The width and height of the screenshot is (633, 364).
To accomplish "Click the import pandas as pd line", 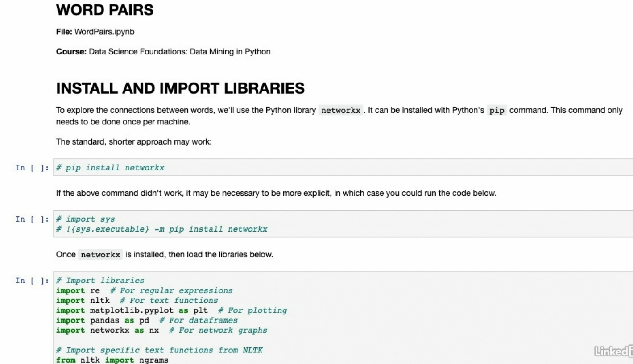I will pyautogui.click(x=147, y=320).
